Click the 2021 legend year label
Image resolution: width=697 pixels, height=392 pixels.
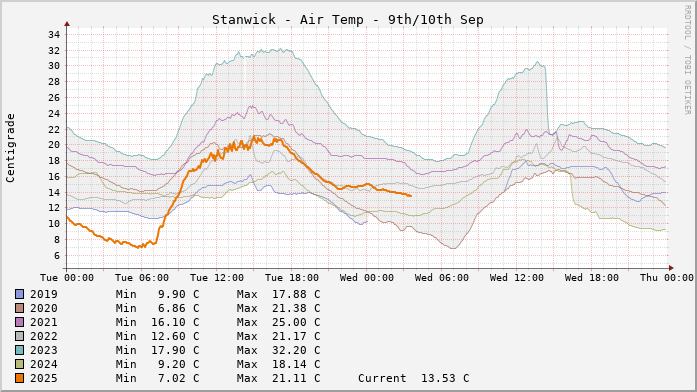(44, 322)
